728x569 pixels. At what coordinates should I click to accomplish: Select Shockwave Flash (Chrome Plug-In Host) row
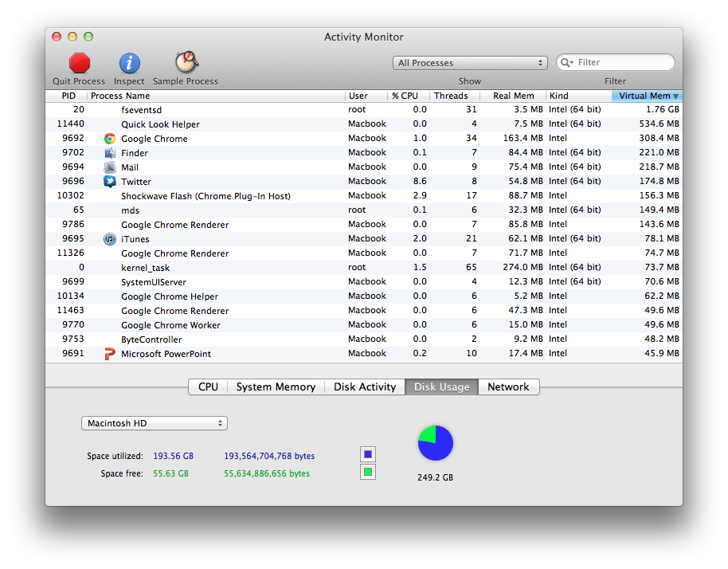point(364,196)
